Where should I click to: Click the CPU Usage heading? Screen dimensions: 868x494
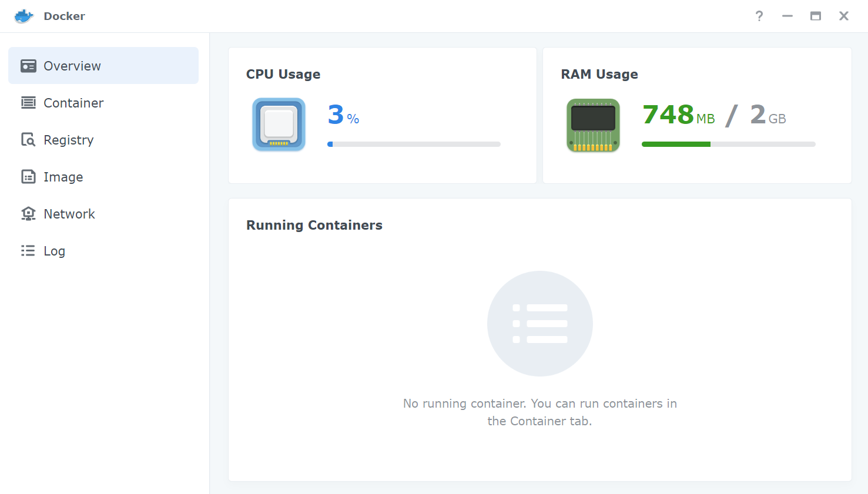pyautogui.click(x=283, y=74)
